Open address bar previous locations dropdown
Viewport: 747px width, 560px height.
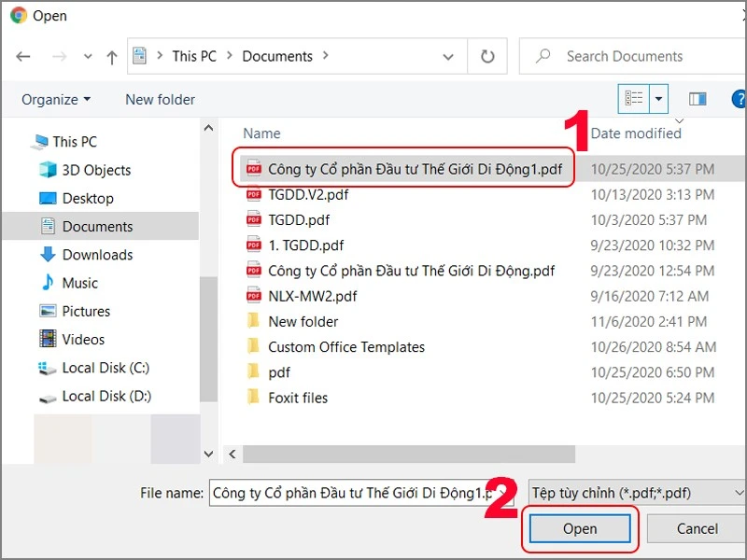(448, 57)
